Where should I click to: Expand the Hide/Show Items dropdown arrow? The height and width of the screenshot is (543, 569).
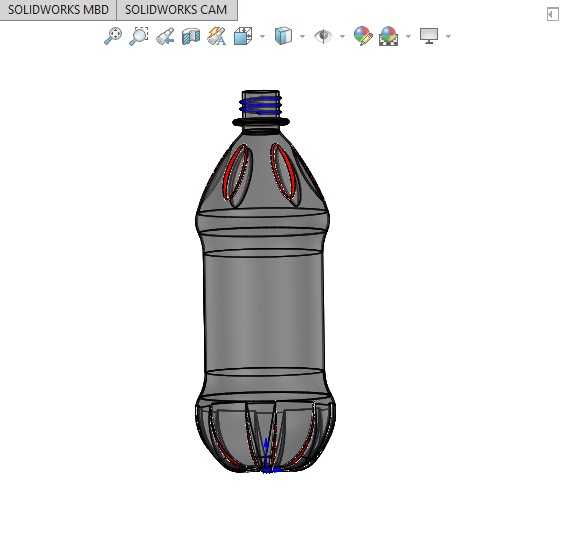pos(342,36)
